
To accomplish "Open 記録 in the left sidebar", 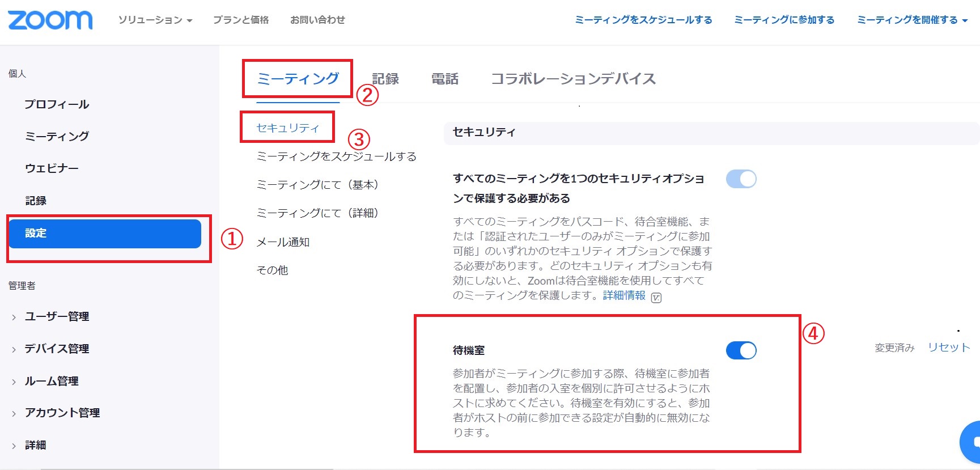I will tap(36, 201).
